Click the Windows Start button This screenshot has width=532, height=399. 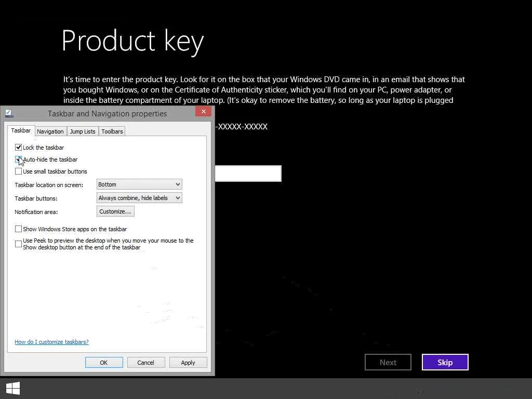coord(13,389)
